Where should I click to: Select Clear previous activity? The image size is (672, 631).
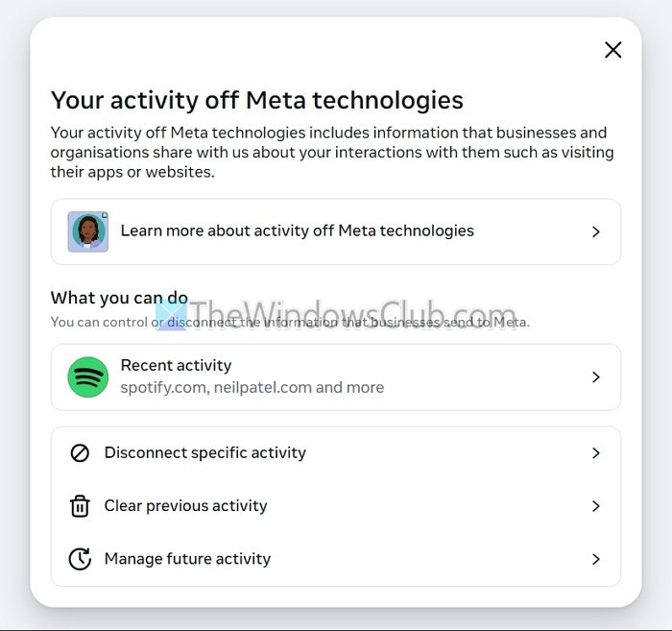[185, 505]
